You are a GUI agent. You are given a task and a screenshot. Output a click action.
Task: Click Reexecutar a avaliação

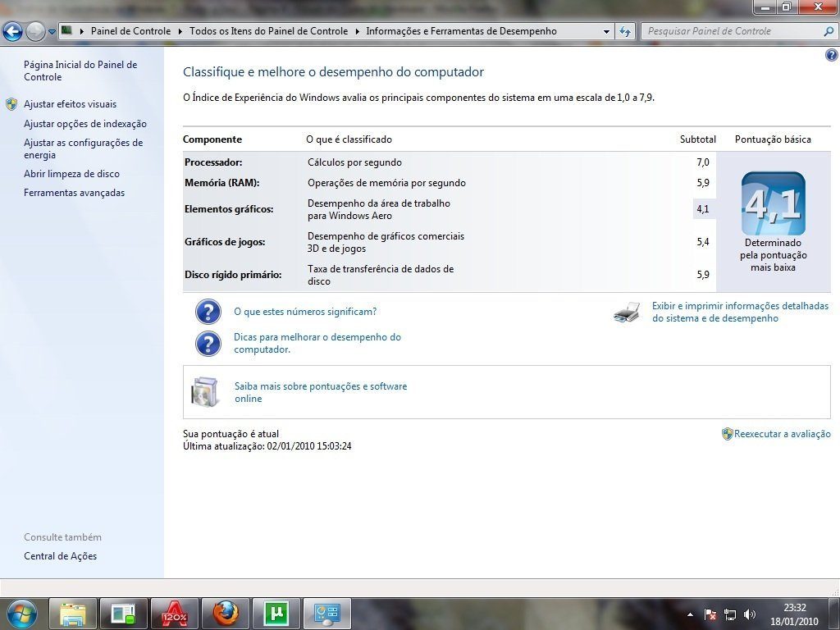[x=782, y=434]
